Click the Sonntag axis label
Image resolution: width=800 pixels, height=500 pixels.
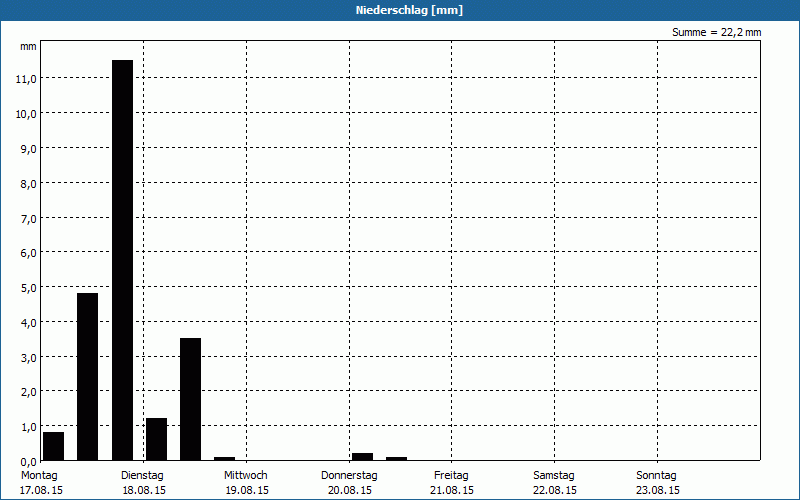tap(656, 476)
